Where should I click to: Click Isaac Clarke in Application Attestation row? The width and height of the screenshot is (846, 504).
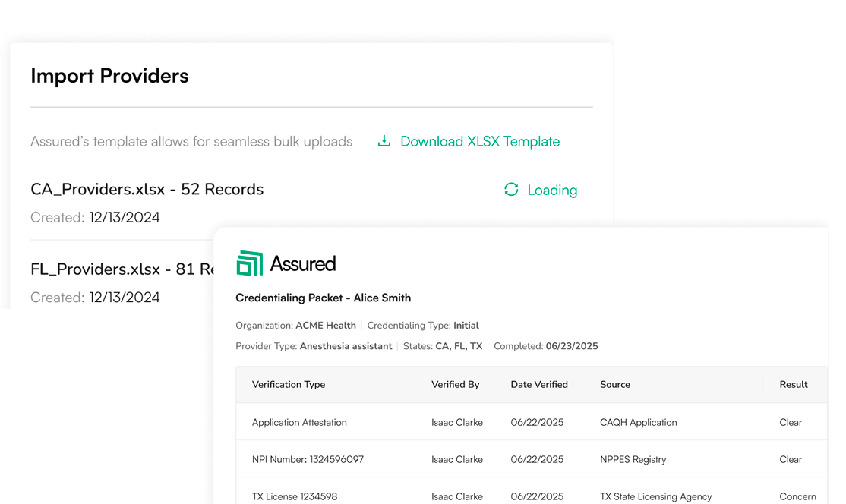coord(457,422)
